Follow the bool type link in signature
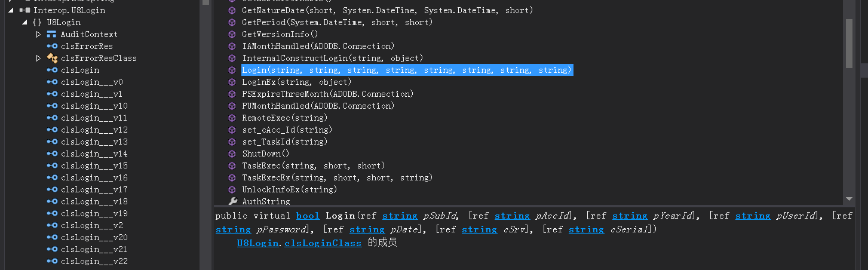This screenshot has height=270, width=868. [x=308, y=216]
